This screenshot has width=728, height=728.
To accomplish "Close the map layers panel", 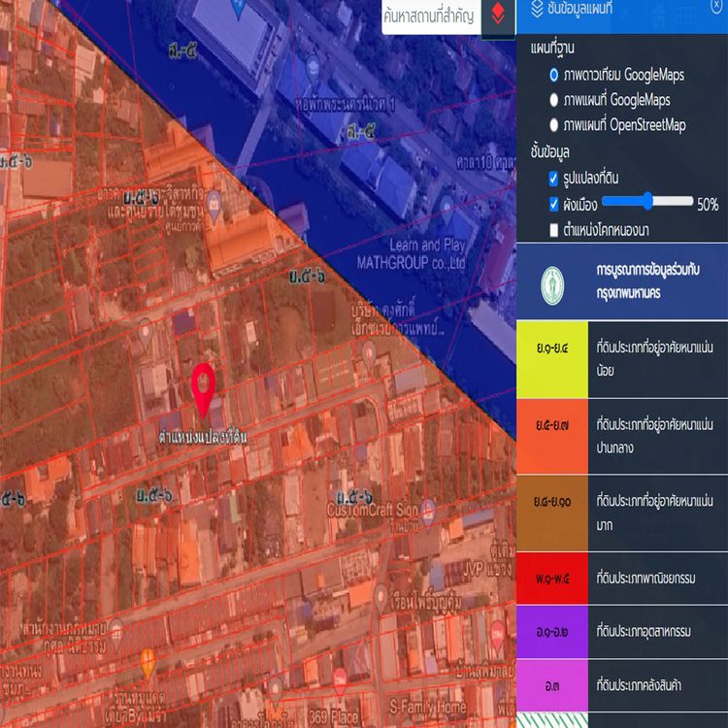I will tap(716, 6).
